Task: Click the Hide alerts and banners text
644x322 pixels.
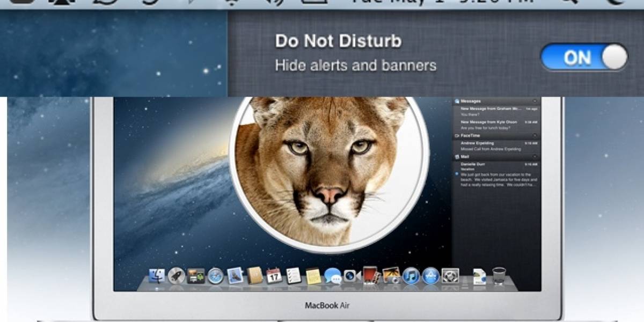Action: pos(355,65)
